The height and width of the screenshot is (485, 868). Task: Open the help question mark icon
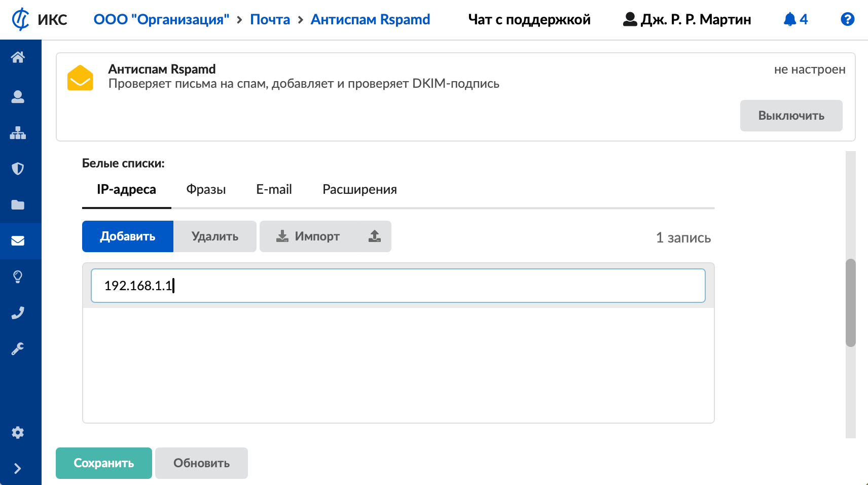pyautogui.click(x=847, y=19)
